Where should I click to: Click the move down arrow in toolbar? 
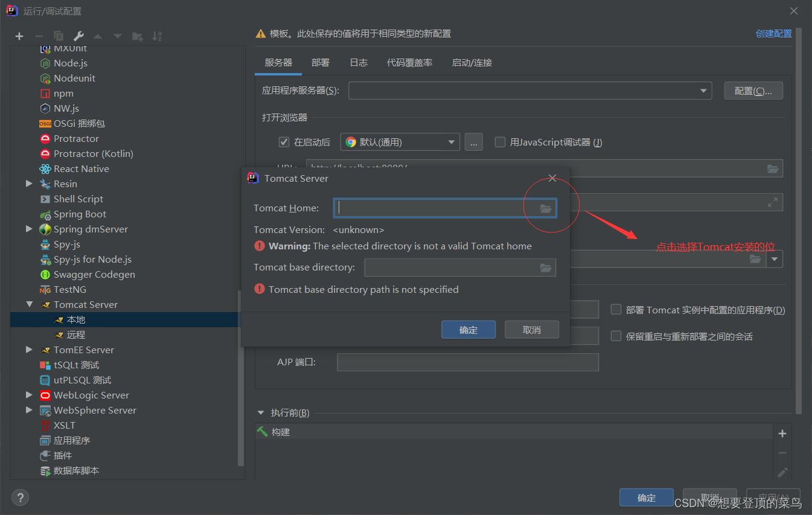[x=118, y=36]
